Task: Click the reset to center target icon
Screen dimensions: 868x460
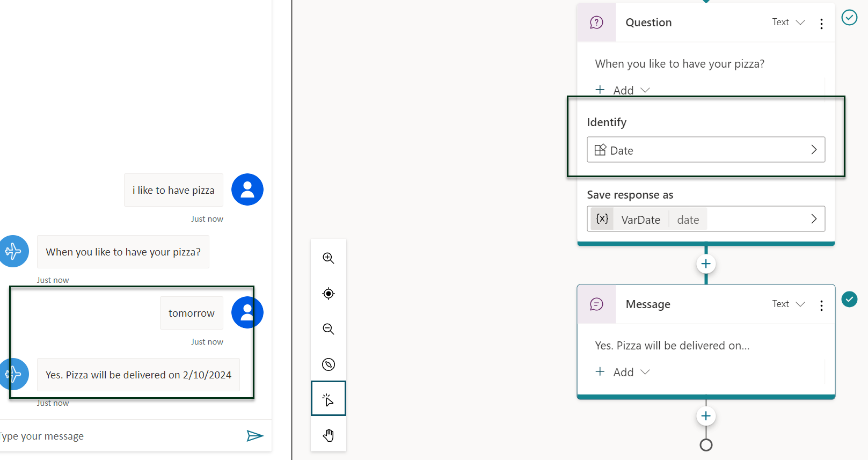Action: [x=328, y=294]
